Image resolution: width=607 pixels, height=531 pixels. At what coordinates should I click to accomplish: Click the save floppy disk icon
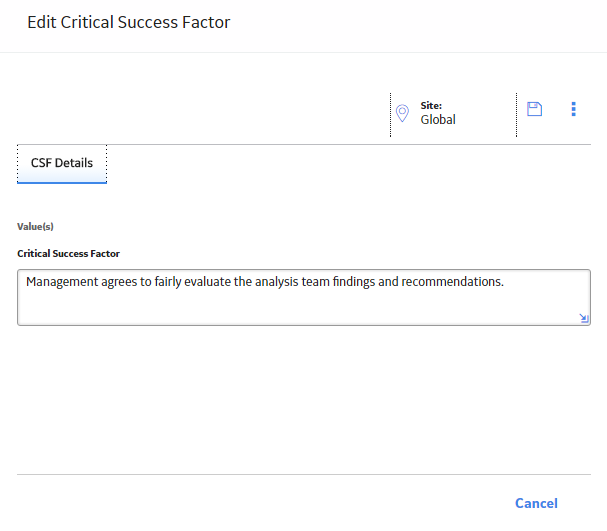(x=534, y=109)
